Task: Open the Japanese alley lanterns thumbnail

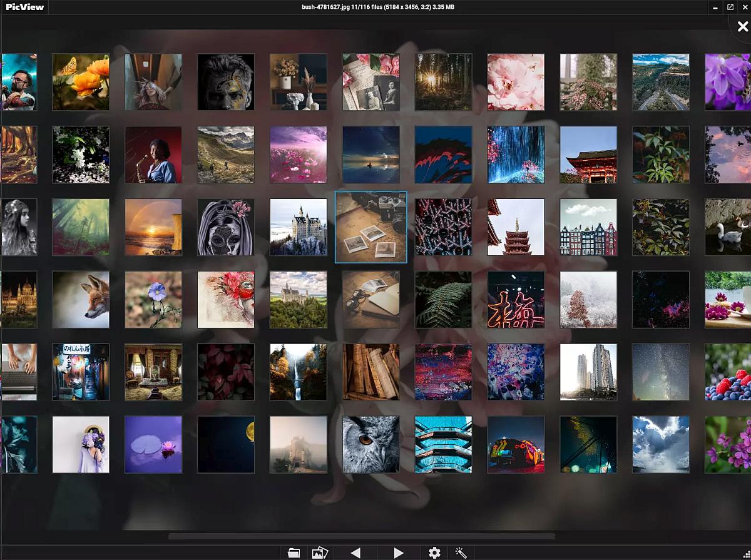Action: (81, 372)
